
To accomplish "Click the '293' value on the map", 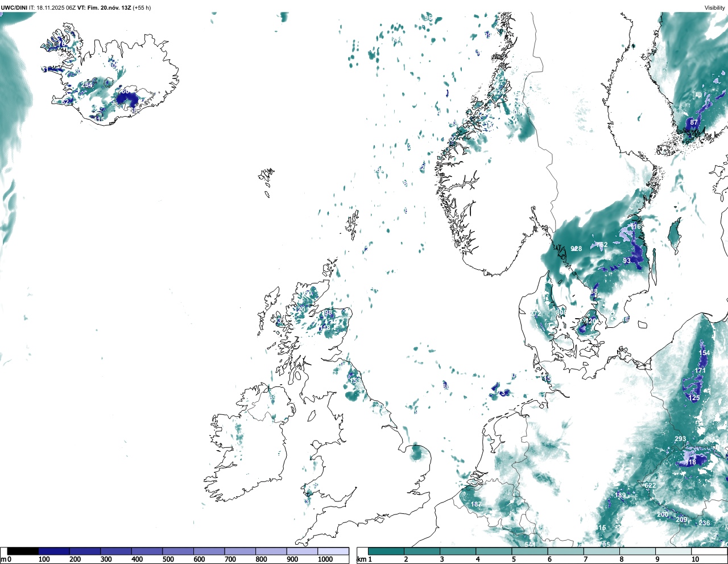I will tap(680, 439).
